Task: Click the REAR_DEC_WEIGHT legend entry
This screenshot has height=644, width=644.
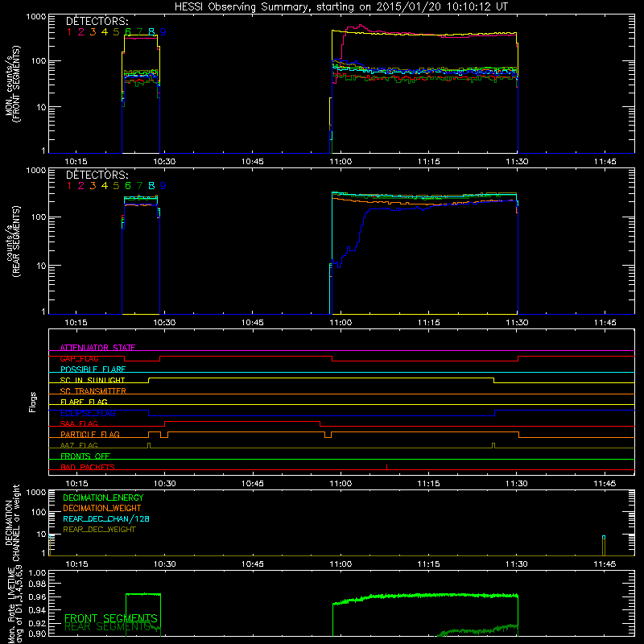Action: pyautogui.click(x=99, y=530)
